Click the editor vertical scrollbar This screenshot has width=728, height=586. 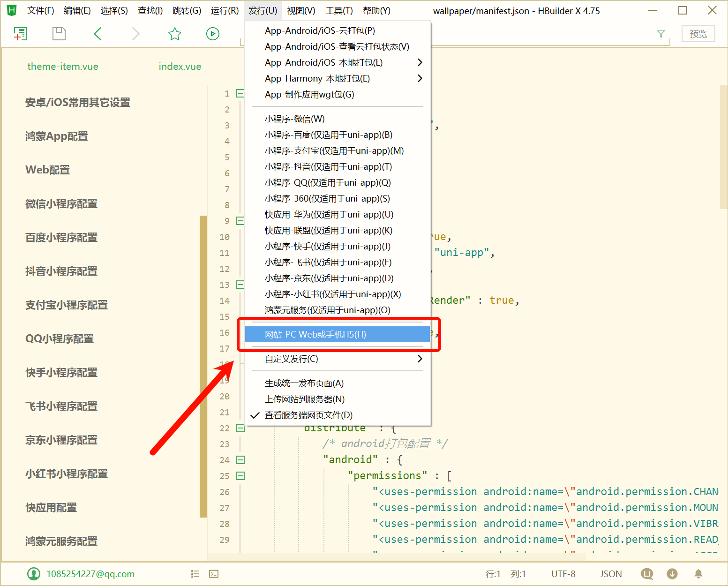(723, 147)
